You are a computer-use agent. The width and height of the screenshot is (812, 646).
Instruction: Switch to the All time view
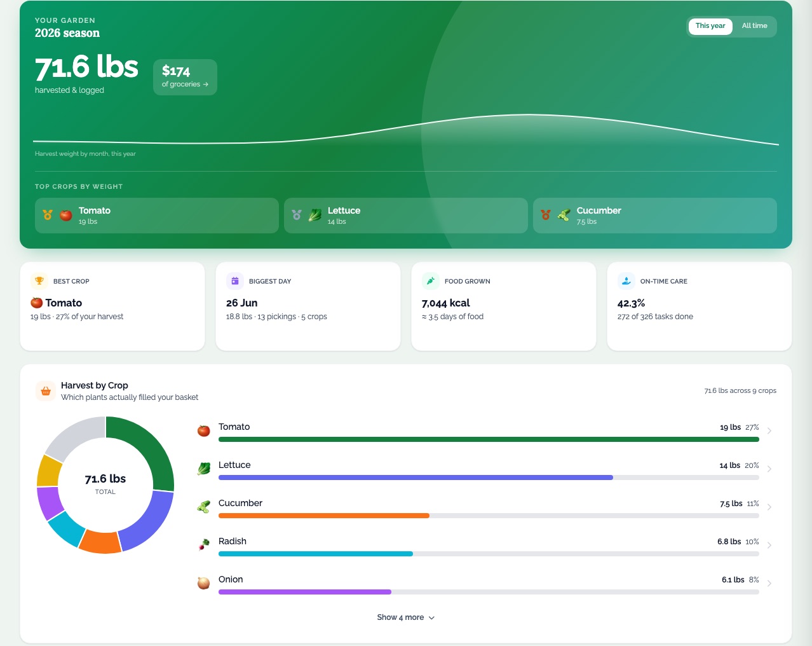pyautogui.click(x=754, y=26)
